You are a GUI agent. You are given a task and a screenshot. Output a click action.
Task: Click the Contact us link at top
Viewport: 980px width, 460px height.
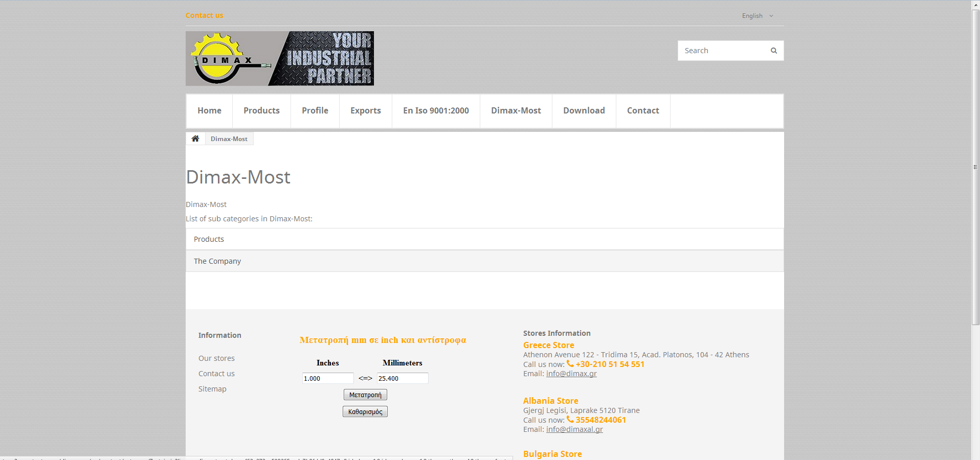pyautogui.click(x=205, y=15)
